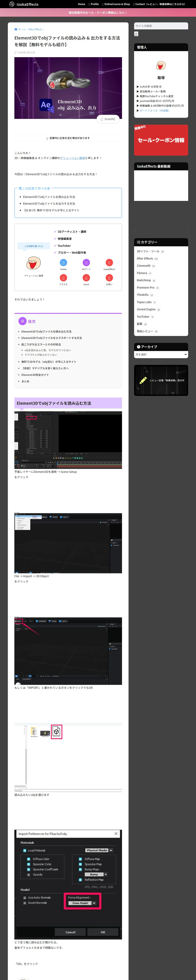
Task: Click the デリュージョン飯塚 author link in the intro
Action: coord(72,158)
